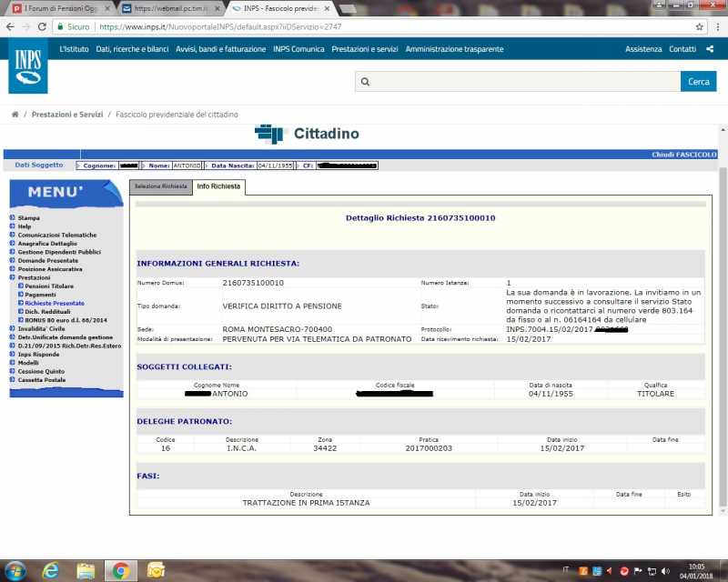Click the INPS logo
The image size is (728, 582).
(27, 66)
